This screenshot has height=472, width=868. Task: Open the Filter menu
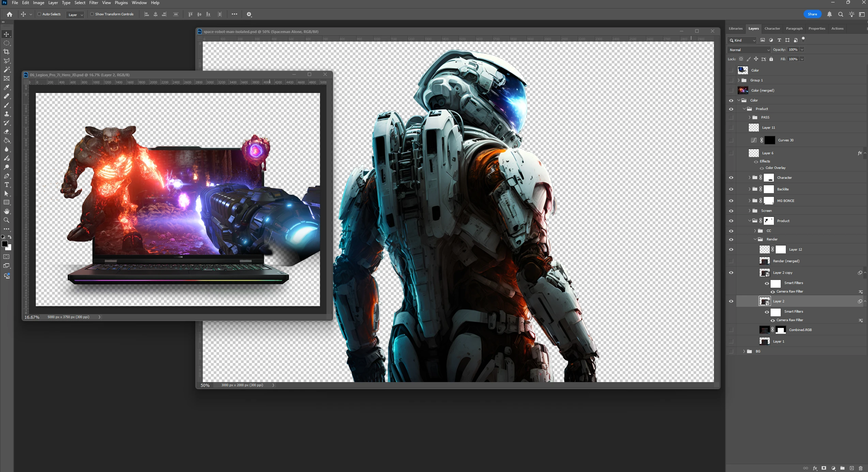coord(93,3)
